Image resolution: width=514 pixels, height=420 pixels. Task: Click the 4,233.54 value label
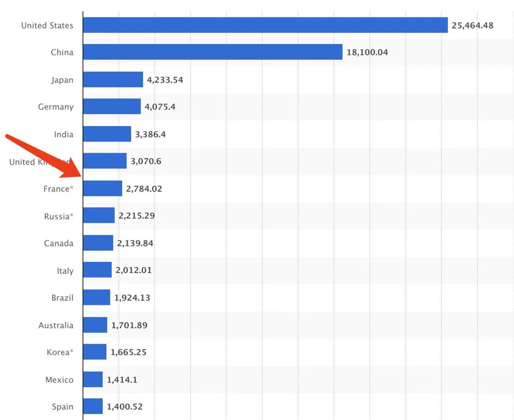click(165, 80)
